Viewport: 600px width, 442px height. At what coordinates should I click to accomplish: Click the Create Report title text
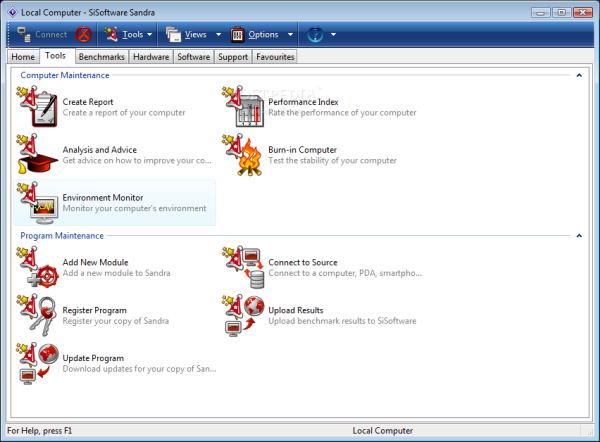click(x=88, y=102)
